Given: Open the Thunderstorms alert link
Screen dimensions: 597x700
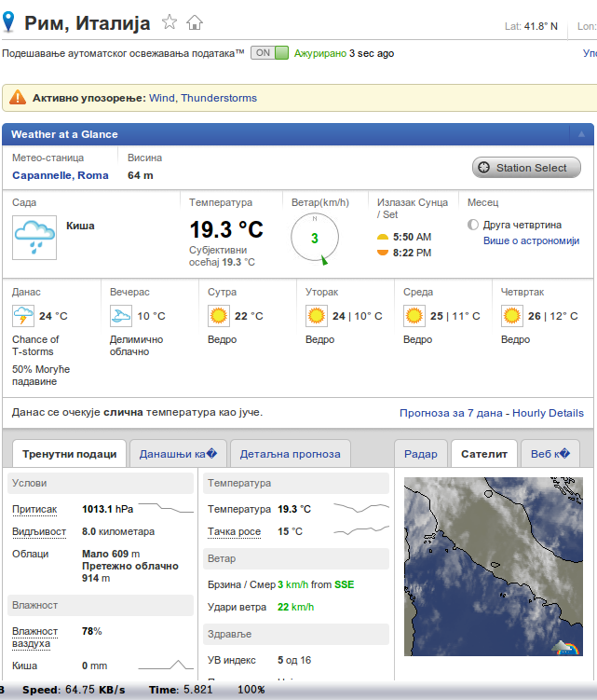Looking at the screenshot, I should [219, 98].
